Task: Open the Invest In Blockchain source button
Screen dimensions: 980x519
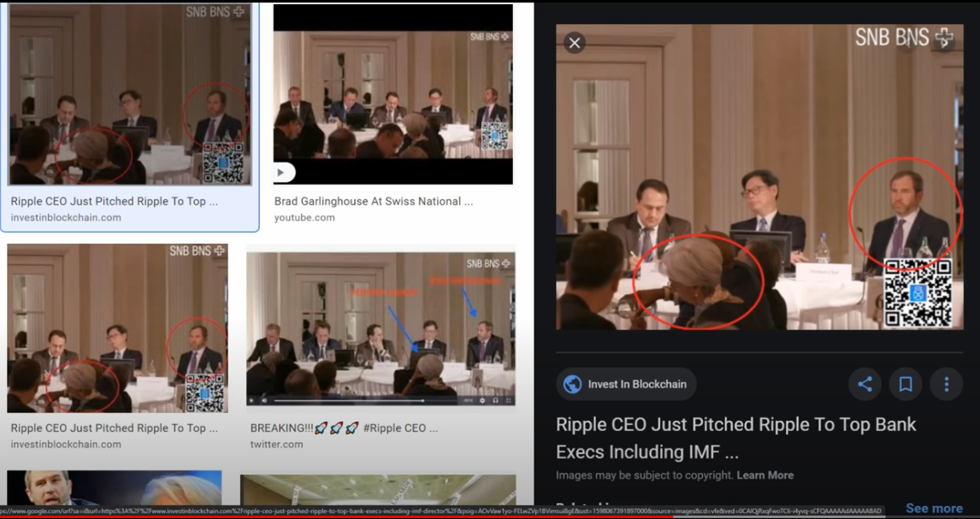Action: pyautogui.click(x=626, y=384)
